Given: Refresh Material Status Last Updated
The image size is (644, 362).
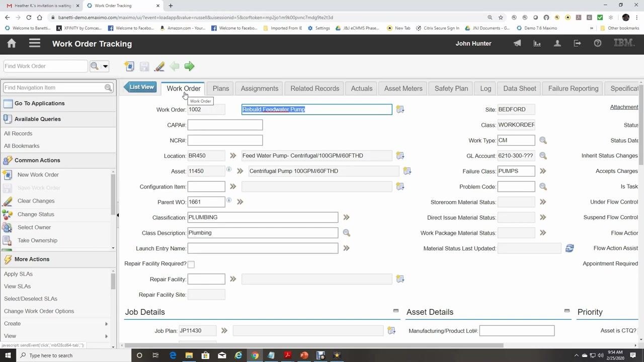Looking at the screenshot, I should click(570, 248).
